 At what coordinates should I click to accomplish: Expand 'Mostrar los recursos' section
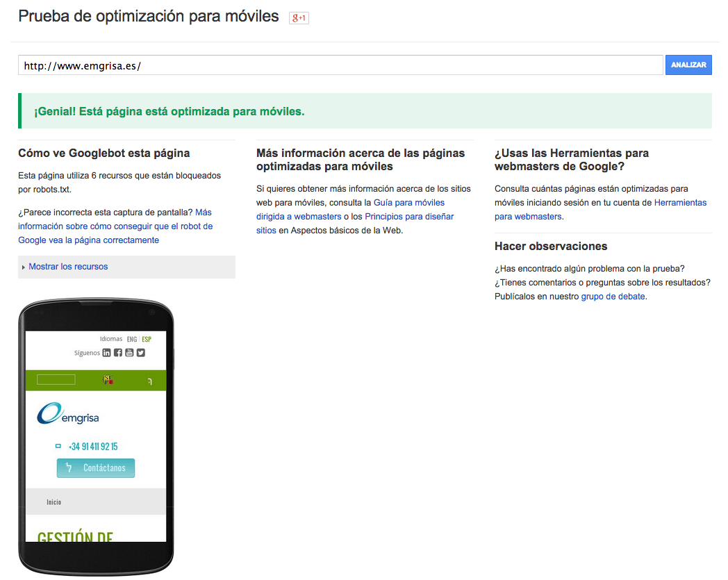(x=68, y=267)
